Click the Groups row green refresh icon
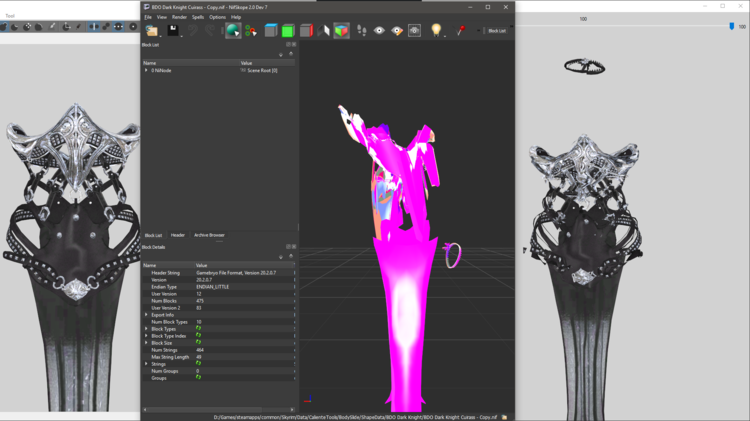 (198, 377)
